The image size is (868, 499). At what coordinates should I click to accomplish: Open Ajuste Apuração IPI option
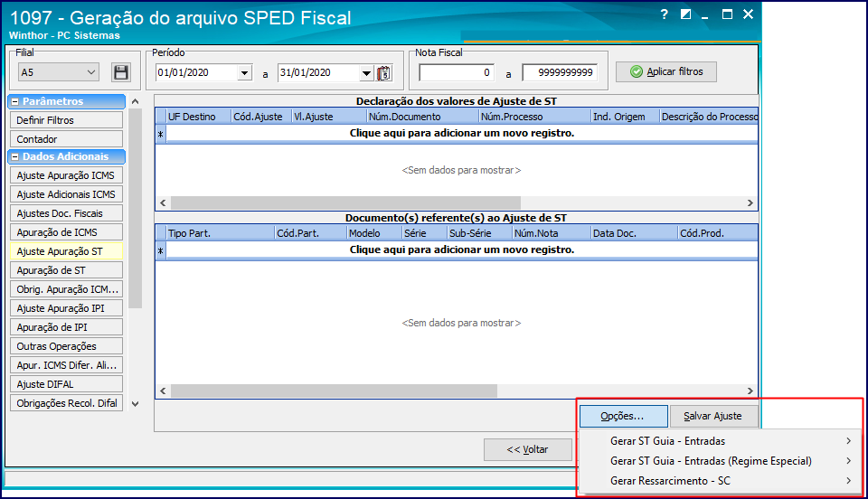[66, 308]
